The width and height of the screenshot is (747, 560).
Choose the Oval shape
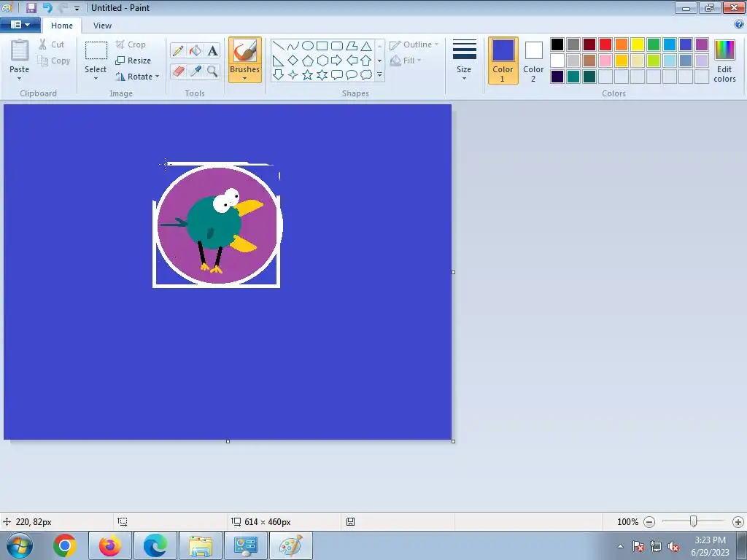pos(308,46)
